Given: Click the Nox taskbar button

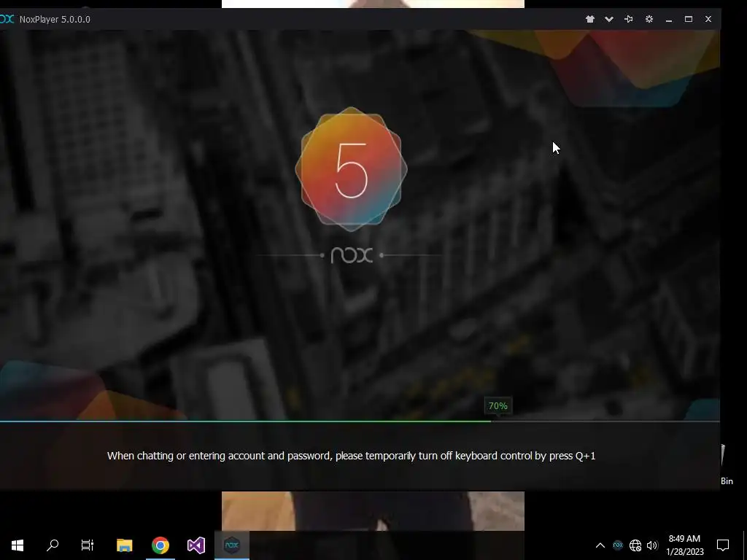Looking at the screenshot, I should click(x=232, y=545).
